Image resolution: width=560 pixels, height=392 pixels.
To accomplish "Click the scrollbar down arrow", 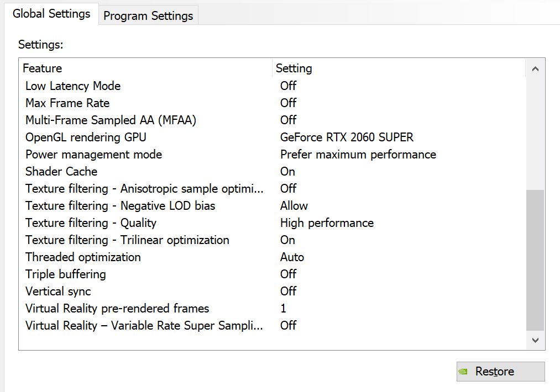I will [x=535, y=340].
